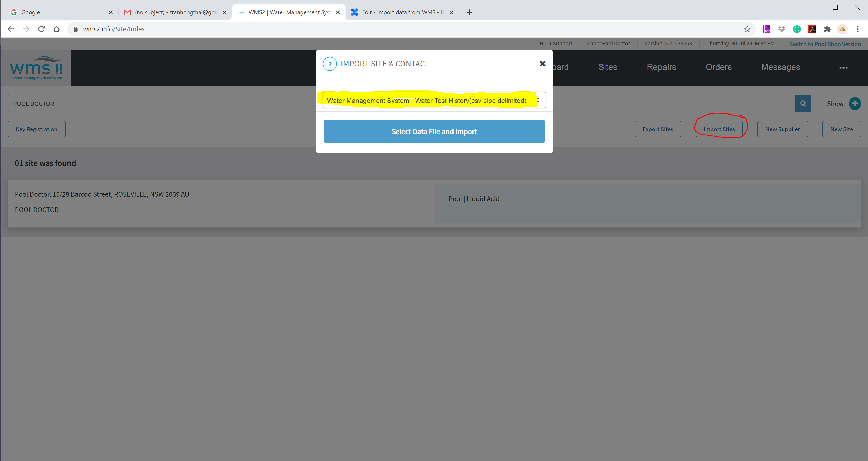This screenshot has height=461, width=868.
Task: Close the Google tab
Action: 110,12
